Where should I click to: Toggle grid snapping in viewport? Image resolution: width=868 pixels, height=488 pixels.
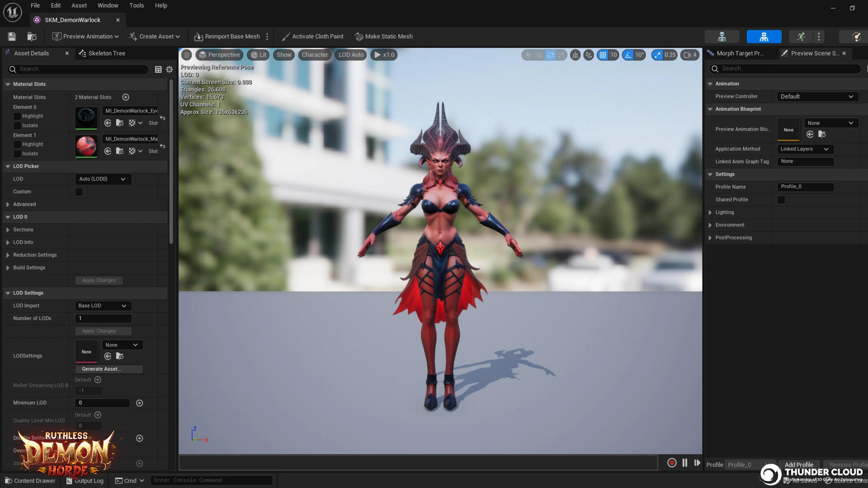[603, 55]
